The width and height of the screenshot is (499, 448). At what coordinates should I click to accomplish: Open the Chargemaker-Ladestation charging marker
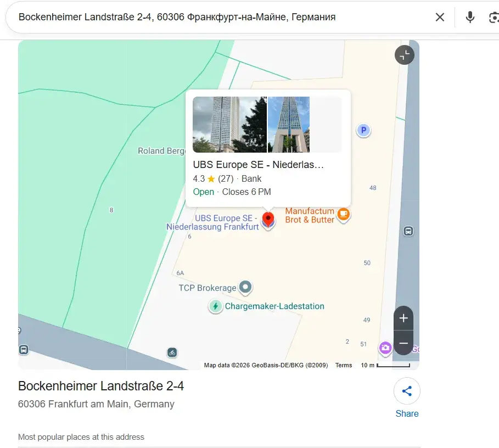click(x=215, y=306)
